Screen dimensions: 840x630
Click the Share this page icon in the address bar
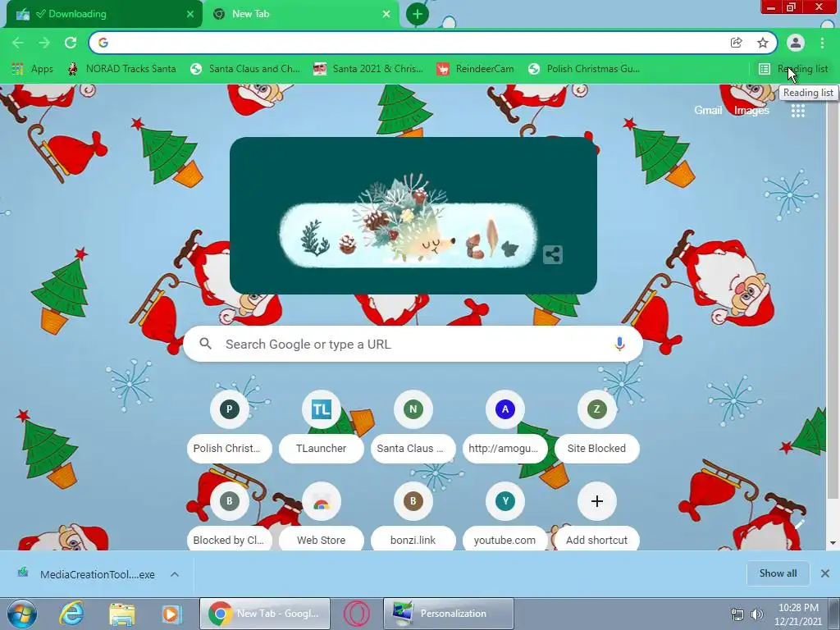tap(737, 43)
